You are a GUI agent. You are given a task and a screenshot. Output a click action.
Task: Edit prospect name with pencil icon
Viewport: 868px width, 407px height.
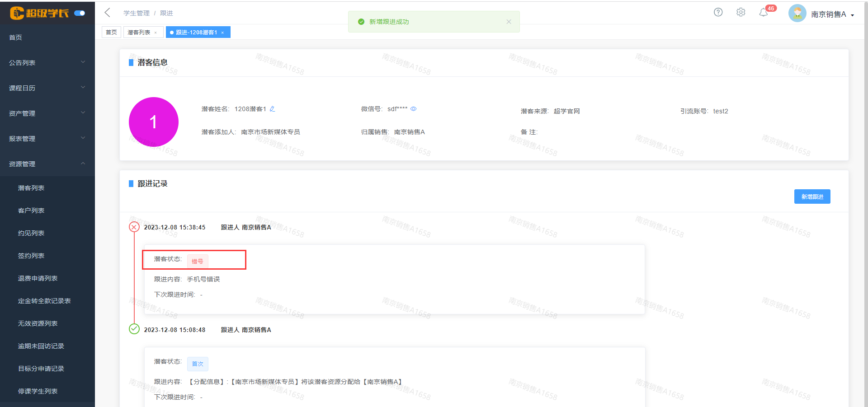tap(272, 109)
